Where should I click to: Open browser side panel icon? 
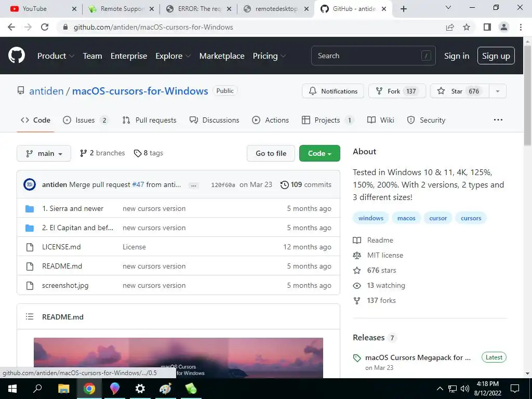(487, 27)
